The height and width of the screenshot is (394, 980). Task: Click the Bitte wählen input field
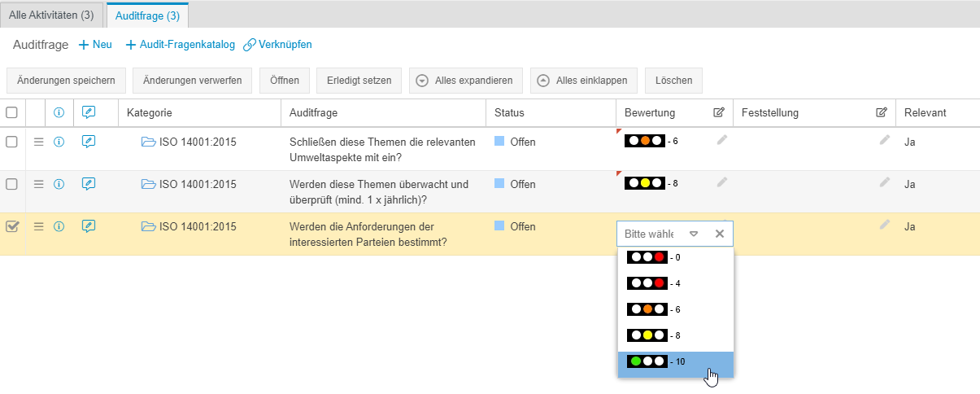649,234
